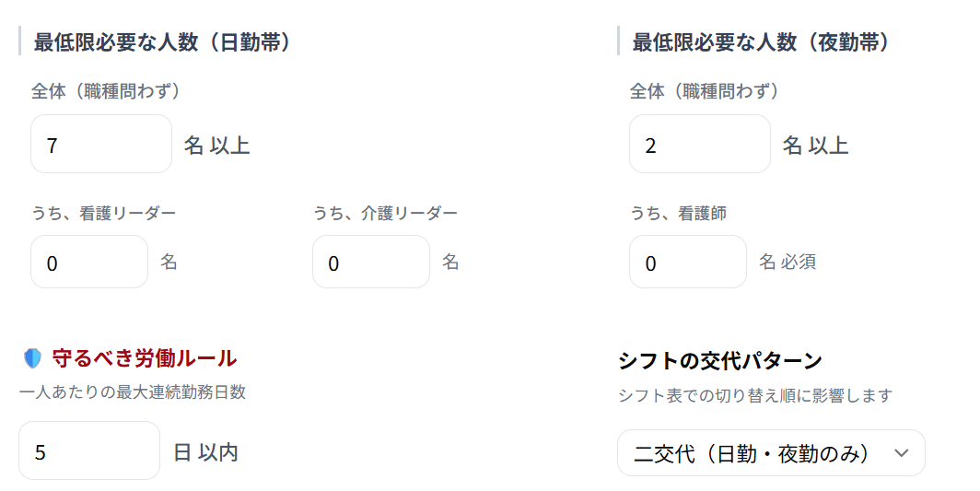Click the うち、介護リーダー label

(385, 213)
